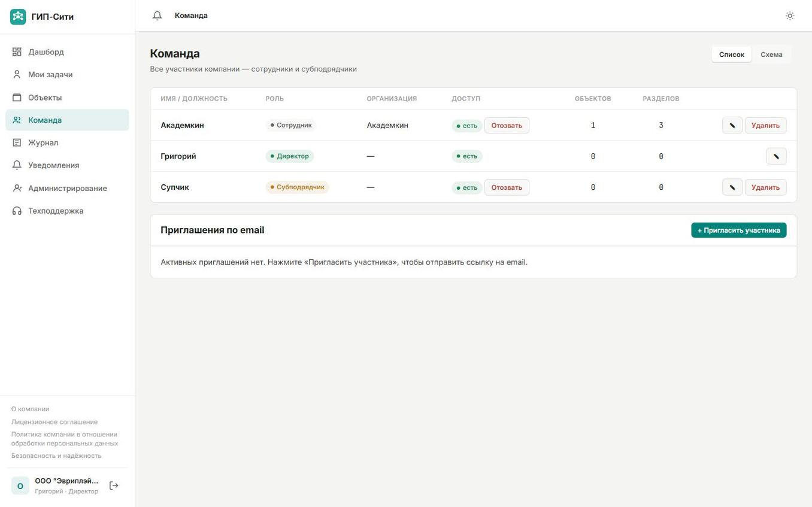This screenshot has height=507, width=812.
Task: Click the Сотрудник role badge
Action: (291, 125)
